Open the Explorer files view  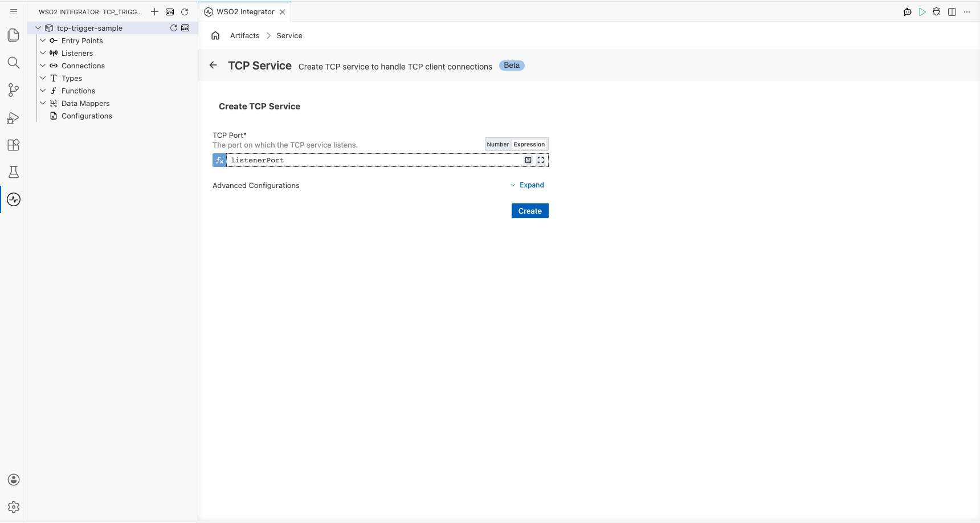pos(14,35)
